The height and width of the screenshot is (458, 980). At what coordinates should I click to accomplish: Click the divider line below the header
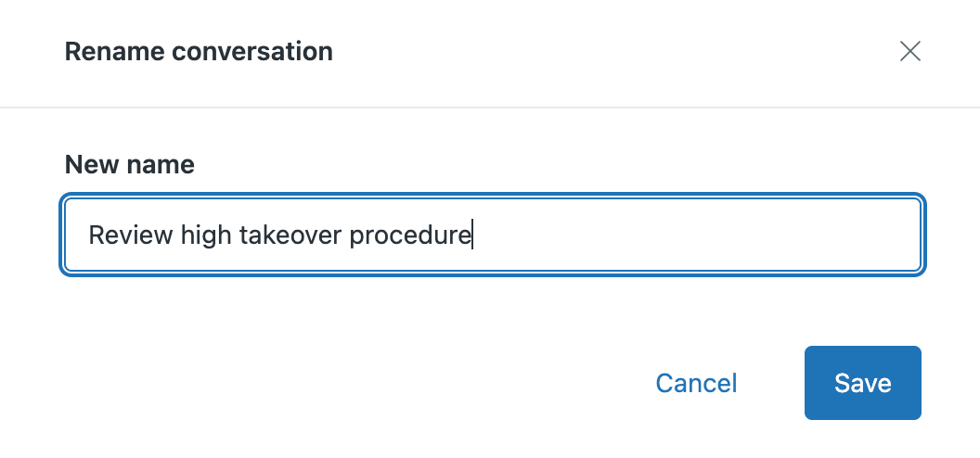tap(490, 108)
